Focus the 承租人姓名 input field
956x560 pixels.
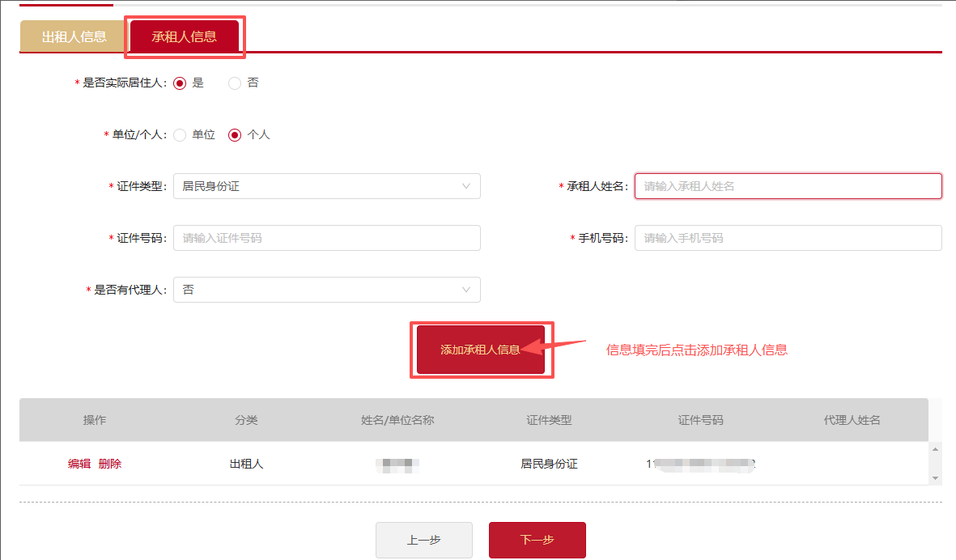[788, 186]
